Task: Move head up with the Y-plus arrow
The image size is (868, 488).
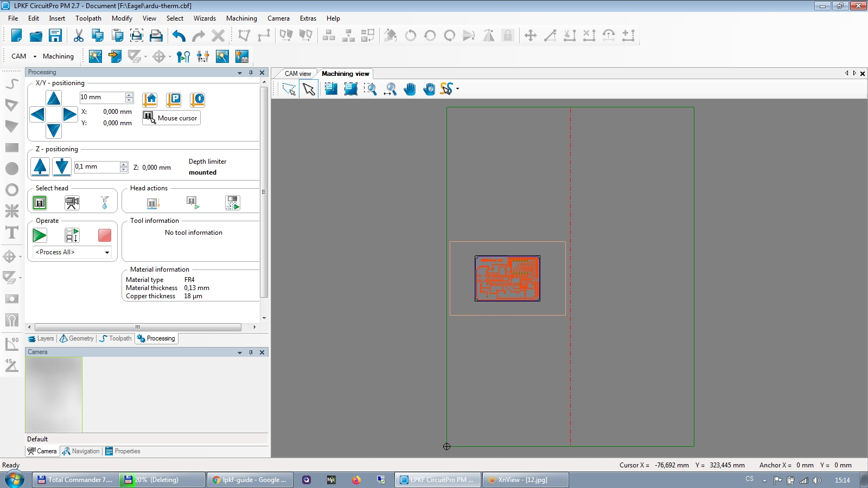Action: coord(54,98)
